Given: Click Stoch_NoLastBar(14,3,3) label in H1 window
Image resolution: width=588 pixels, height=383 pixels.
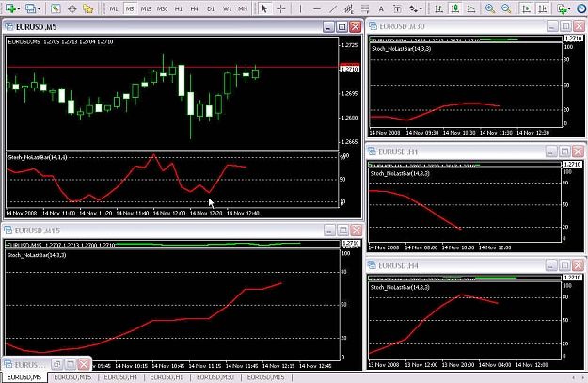Looking at the screenshot, I should click(400, 173).
